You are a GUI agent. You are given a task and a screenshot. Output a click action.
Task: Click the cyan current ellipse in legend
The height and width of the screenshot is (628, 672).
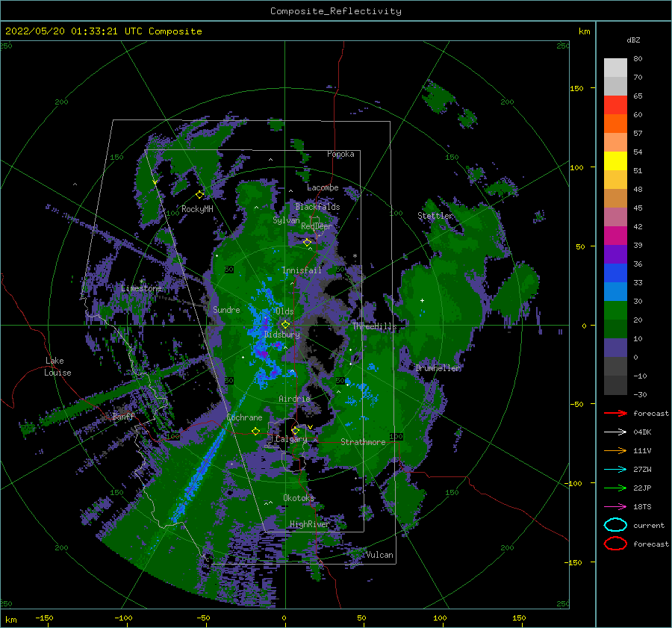point(615,525)
